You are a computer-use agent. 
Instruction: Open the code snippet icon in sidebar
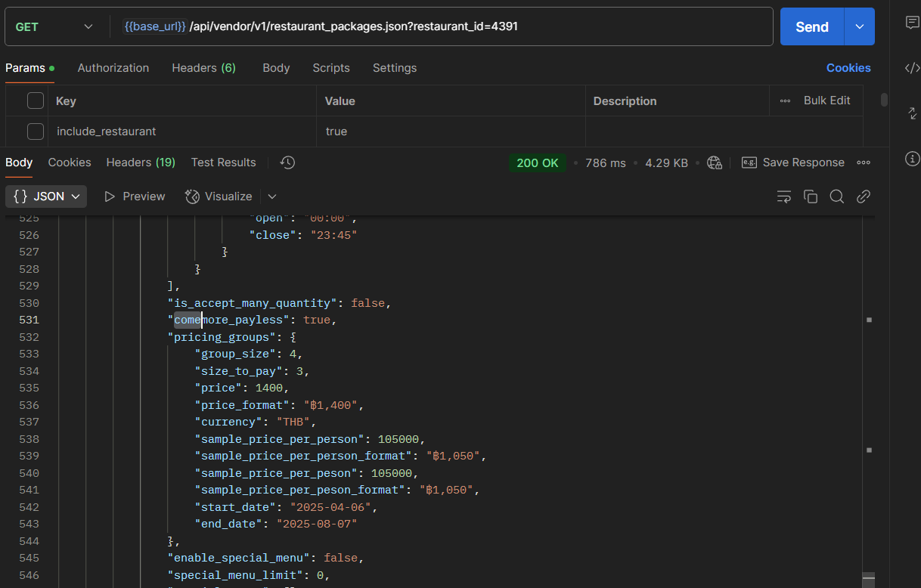click(912, 68)
